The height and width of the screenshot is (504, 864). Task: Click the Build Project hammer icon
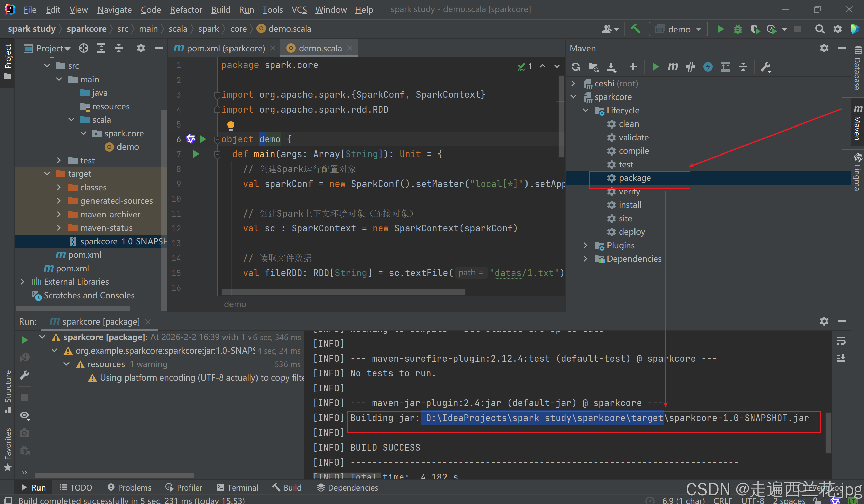coord(635,29)
